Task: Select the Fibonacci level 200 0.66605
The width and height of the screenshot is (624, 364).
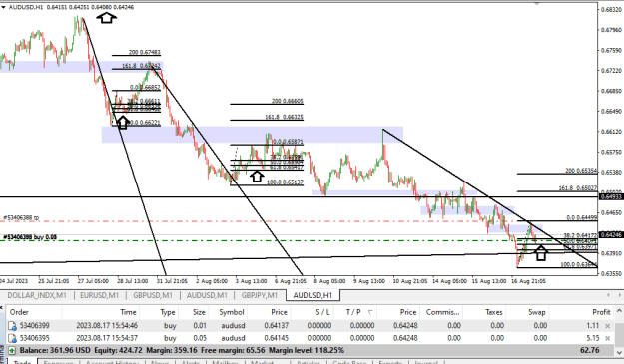Action: tap(287, 101)
